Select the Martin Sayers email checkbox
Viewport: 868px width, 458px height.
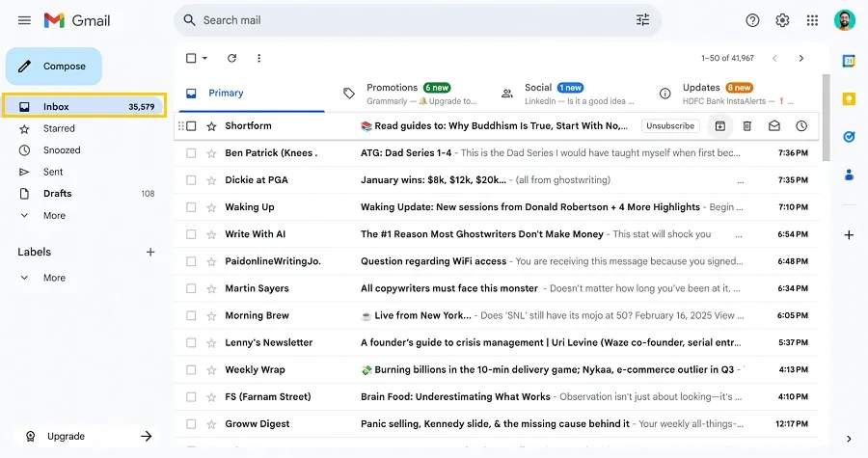coord(191,288)
